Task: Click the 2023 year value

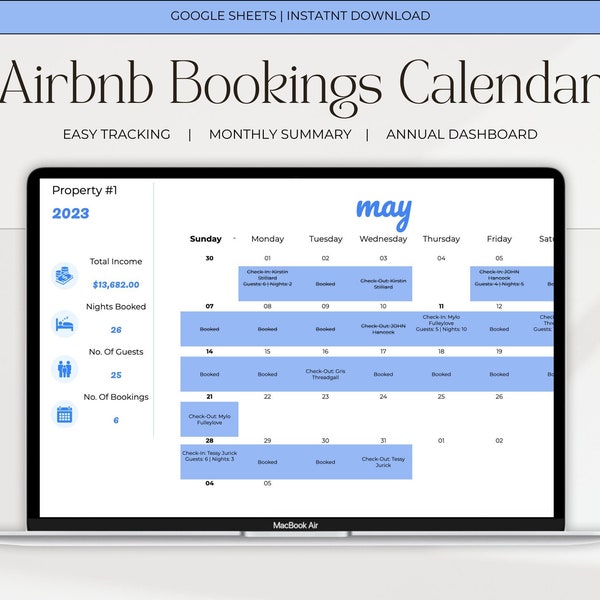Action: [x=70, y=213]
